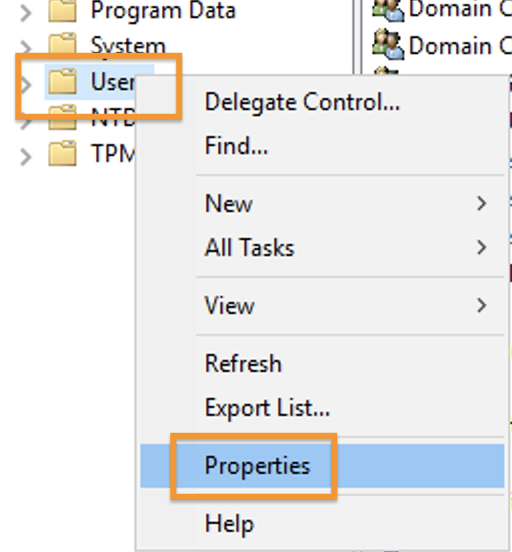
Task: Open the New submenu arrow
Action: pyautogui.click(x=482, y=203)
